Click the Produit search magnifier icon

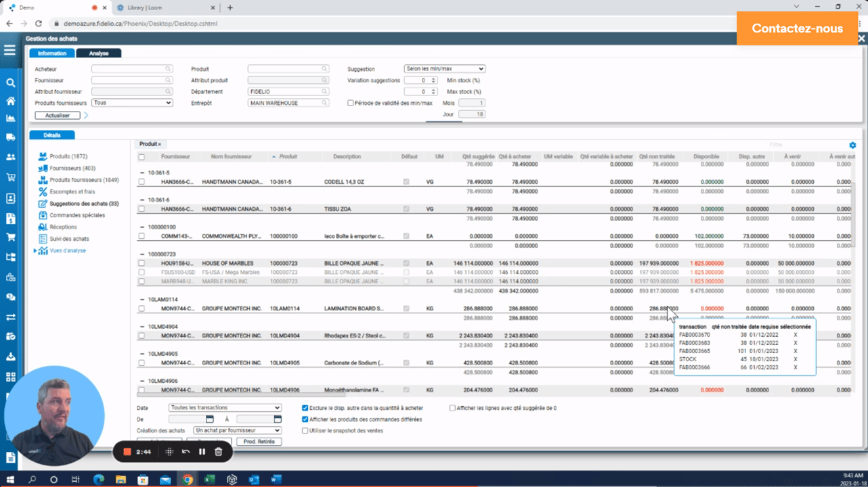[x=324, y=69]
